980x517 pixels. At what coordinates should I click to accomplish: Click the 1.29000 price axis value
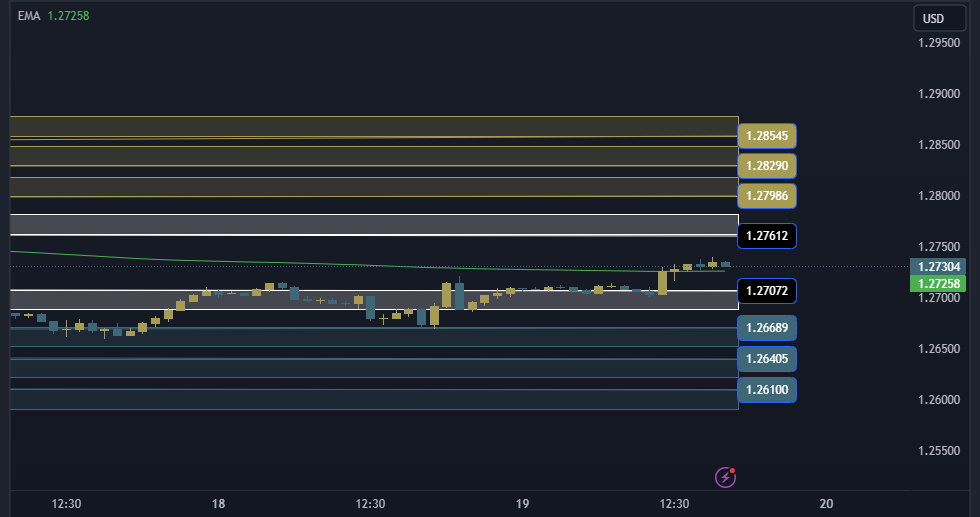click(939, 94)
